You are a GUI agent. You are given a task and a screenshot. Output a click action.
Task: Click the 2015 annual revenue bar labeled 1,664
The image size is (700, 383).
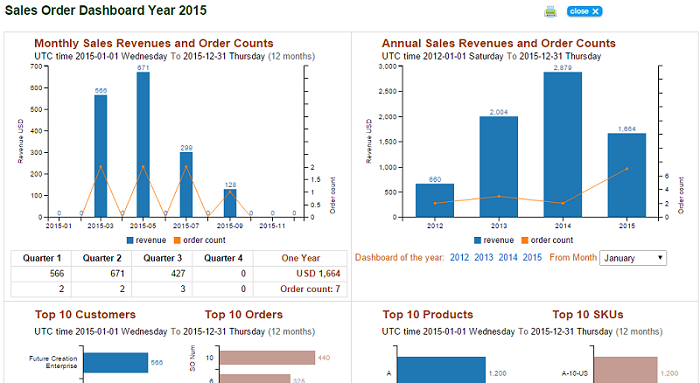coord(627,175)
